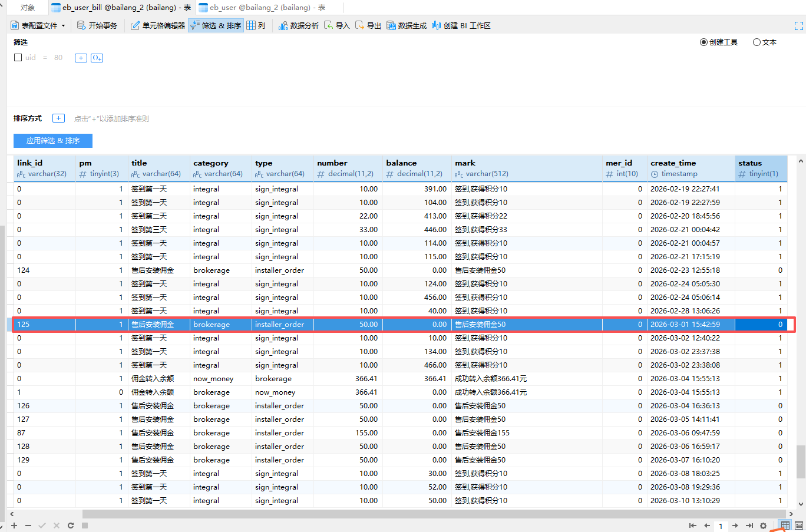Open the 数据分析 data analysis tool
Viewport: 806px width, 532px height.
tap(298, 25)
